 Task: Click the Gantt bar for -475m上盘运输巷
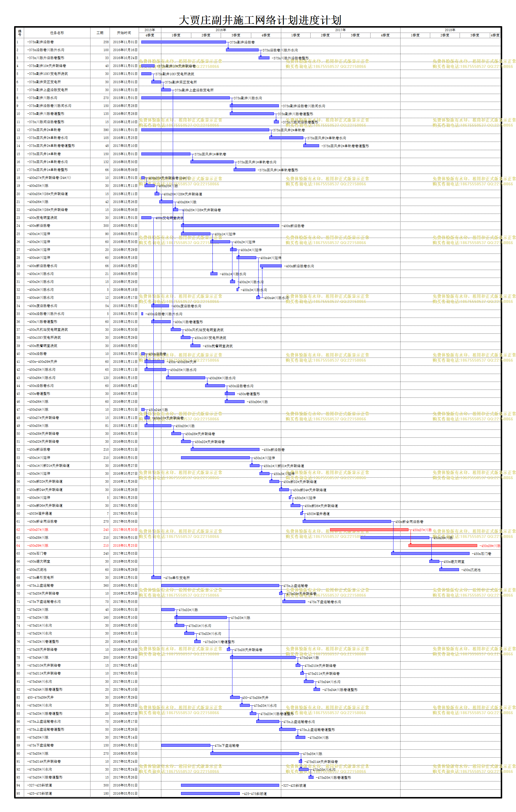point(220,585)
